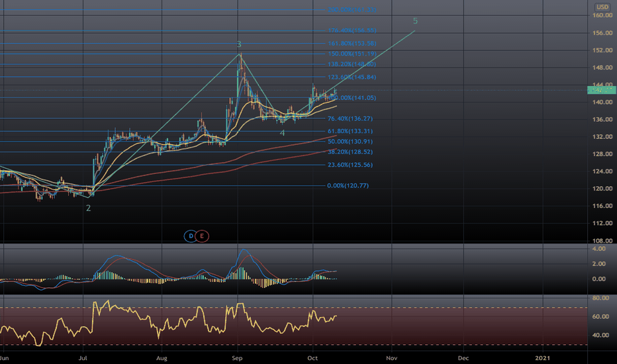Click the Elliott wave label 4

(x=282, y=133)
